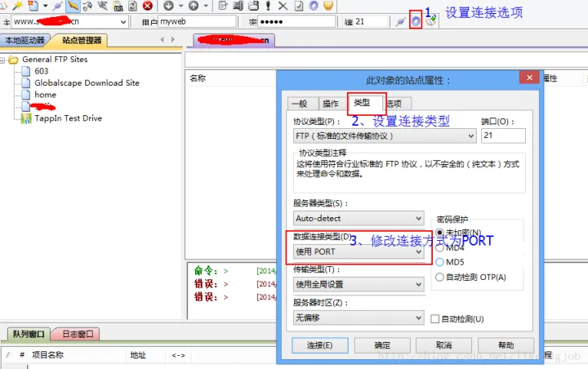588x369 pixels.
Task: Click the Edit file toolbar icon
Action: click(x=223, y=5)
